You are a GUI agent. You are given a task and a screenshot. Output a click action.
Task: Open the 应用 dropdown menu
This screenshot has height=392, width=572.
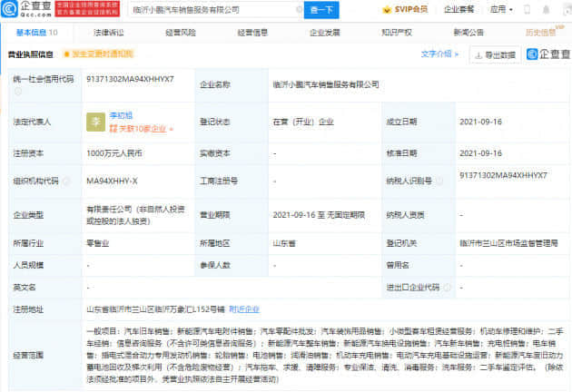point(501,9)
